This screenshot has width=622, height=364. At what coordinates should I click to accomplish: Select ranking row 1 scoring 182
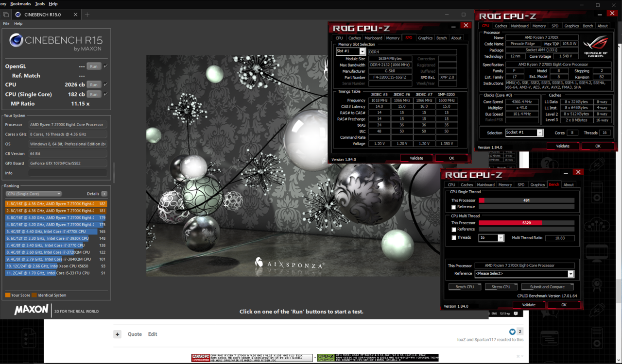tap(56, 204)
